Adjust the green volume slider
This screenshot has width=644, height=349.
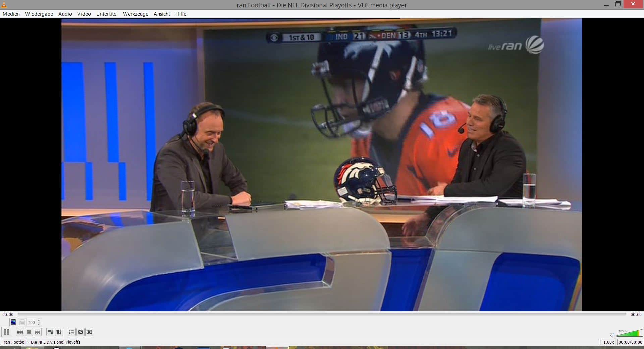click(x=630, y=333)
